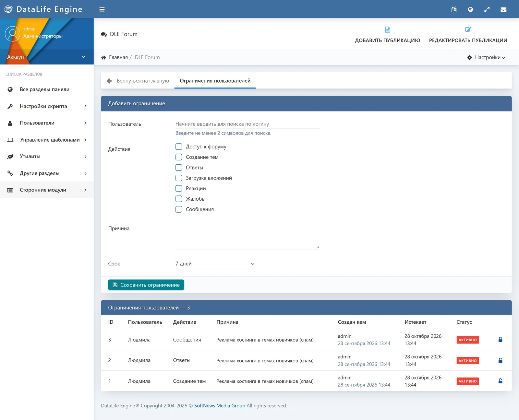Expand the Утилиты section chevron
This screenshot has width=519, height=420.
pyautogui.click(x=85, y=157)
